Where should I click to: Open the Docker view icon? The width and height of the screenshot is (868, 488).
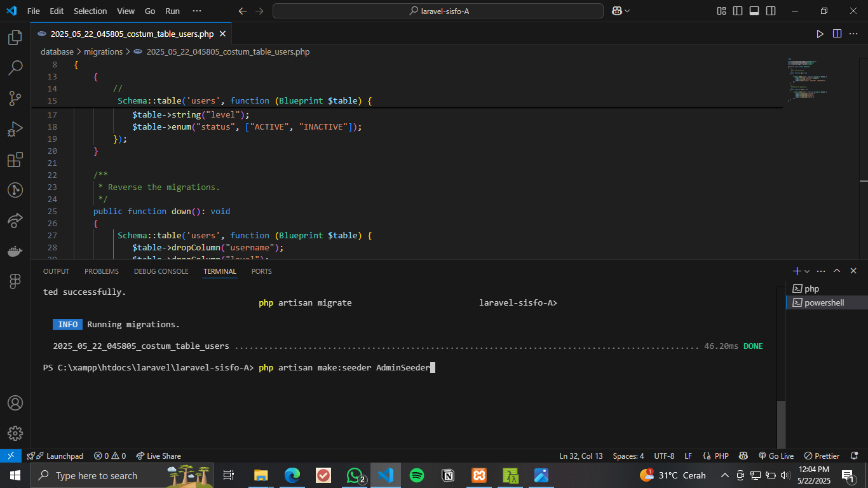pos(15,252)
